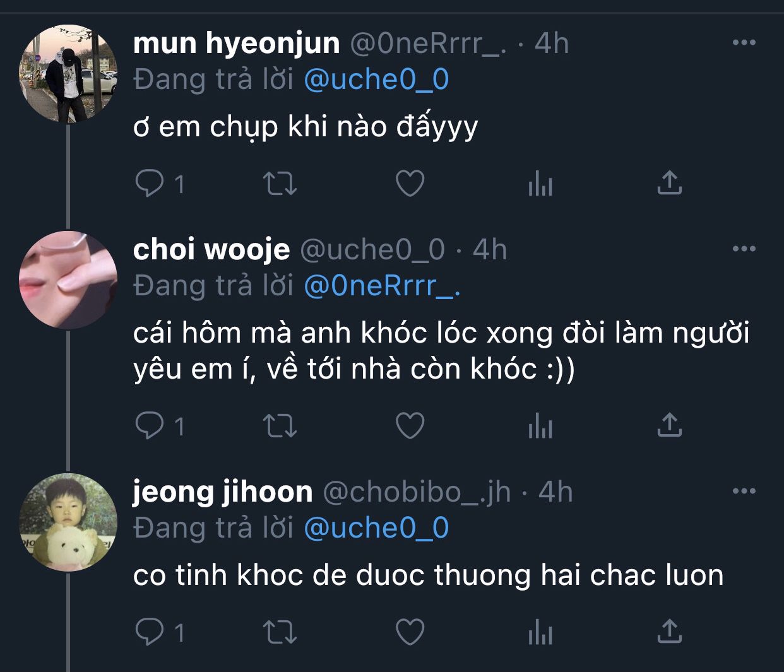Screen dimensions: 784x672
Task: Open more options on jeong jihoon's tweet
Action: pyautogui.click(x=744, y=491)
